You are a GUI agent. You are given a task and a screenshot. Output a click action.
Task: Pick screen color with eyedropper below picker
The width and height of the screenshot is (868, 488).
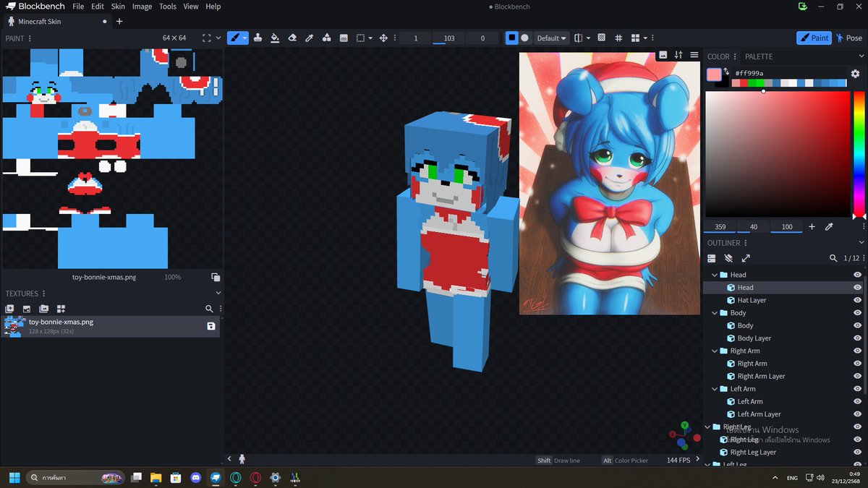point(829,227)
